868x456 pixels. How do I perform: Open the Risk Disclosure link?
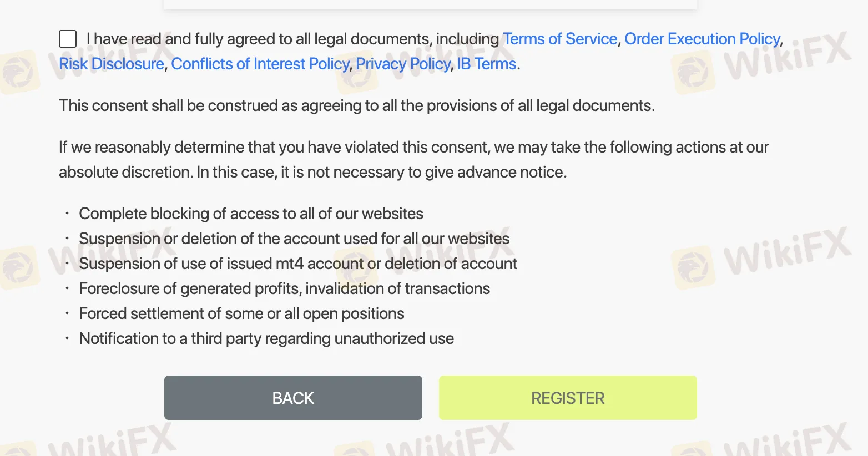(x=112, y=64)
